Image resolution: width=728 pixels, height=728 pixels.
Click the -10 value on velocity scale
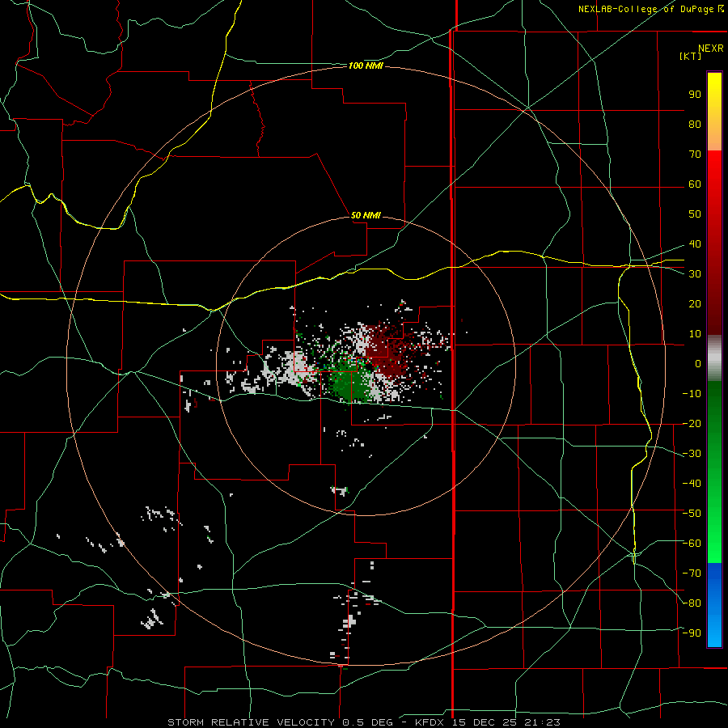pyautogui.click(x=692, y=394)
